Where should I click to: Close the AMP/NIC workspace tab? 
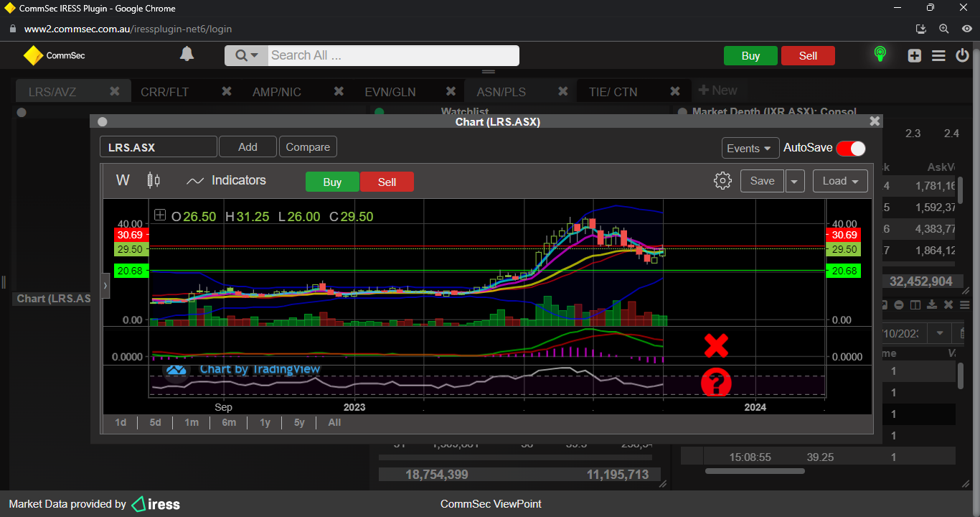tap(339, 91)
